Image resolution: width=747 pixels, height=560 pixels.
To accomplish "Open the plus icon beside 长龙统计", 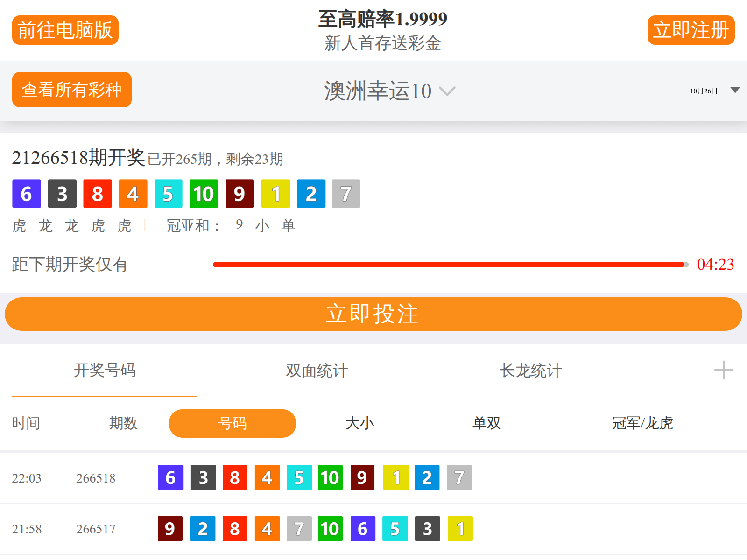I will tap(723, 371).
